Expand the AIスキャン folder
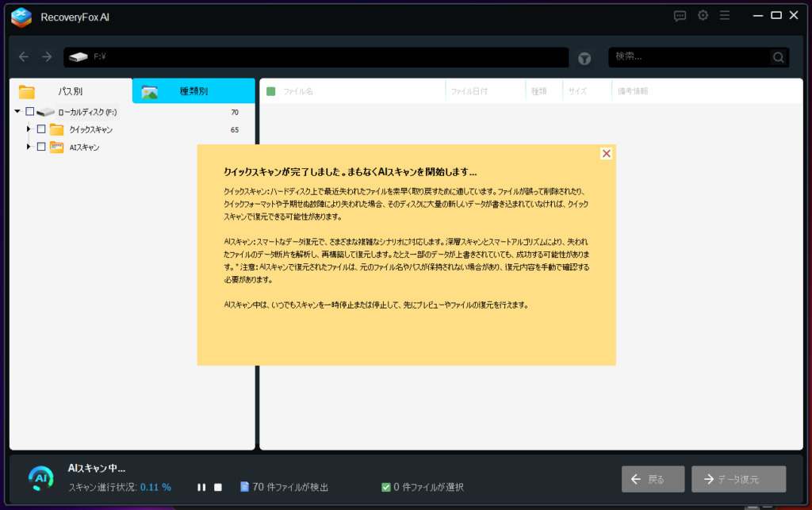The width and height of the screenshot is (812, 510). pos(29,147)
